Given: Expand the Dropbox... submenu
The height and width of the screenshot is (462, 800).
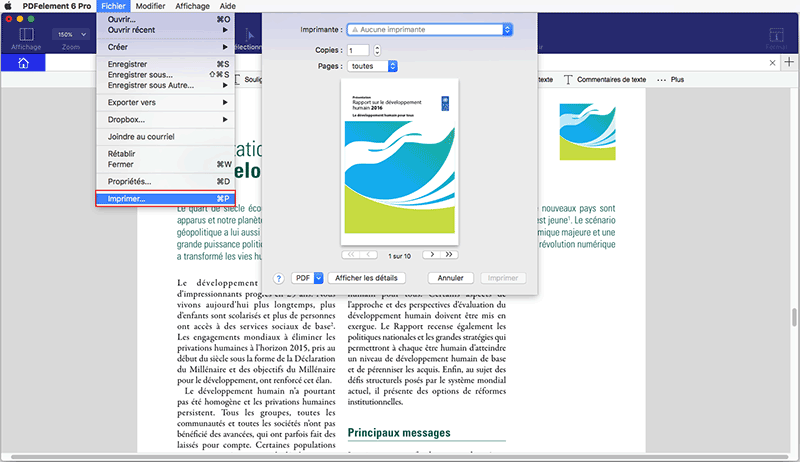Looking at the screenshot, I should pos(165,120).
